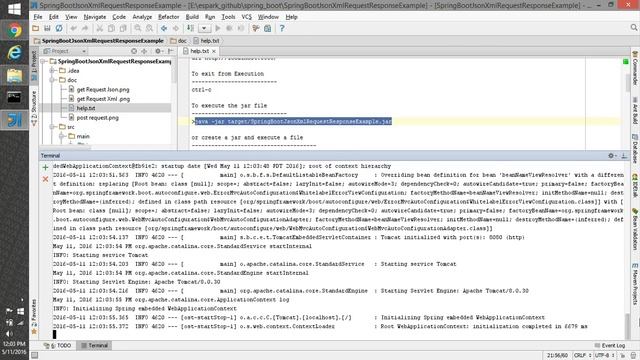Navigate back with blue arrow icon
Image resolution: width=640 pixels, height=360 pixels.
[x=164, y=28]
